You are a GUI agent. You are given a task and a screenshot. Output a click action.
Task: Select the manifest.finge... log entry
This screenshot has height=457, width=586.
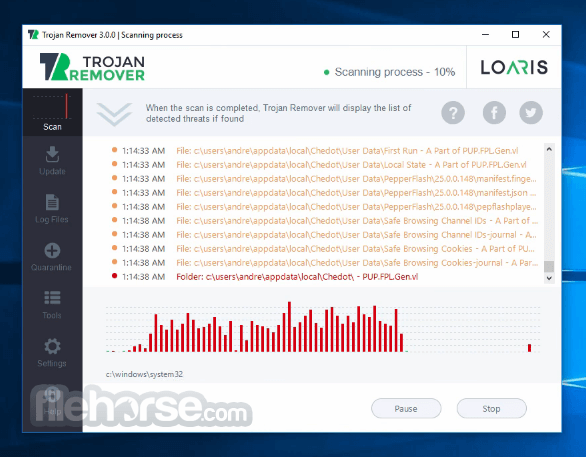[x=324, y=179]
